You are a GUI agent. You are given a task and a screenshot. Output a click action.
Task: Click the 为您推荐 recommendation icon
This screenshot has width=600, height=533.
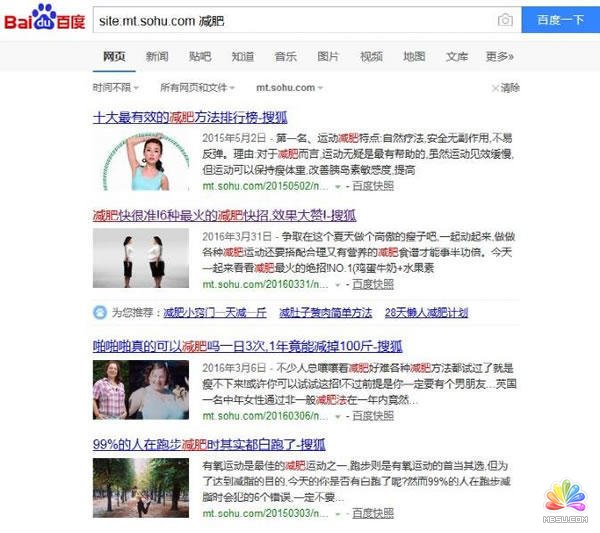(x=99, y=312)
